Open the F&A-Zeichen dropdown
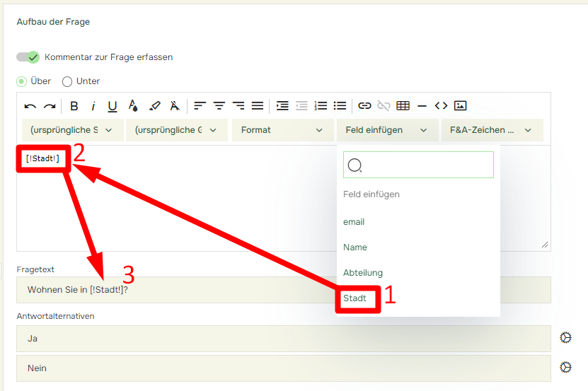Viewport: 588px width, 391px height. [492, 130]
